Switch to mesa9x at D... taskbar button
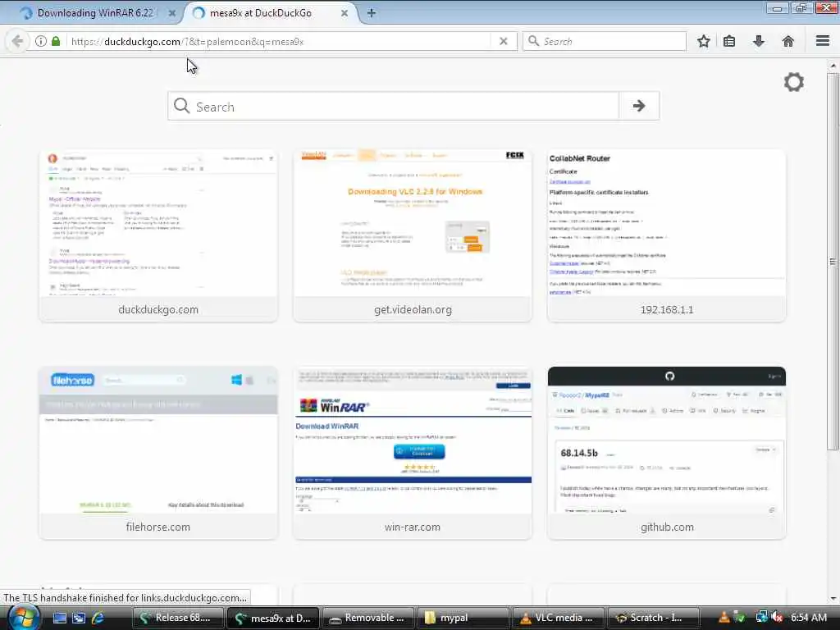The image size is (840, 630). click(x=272, y=618)
